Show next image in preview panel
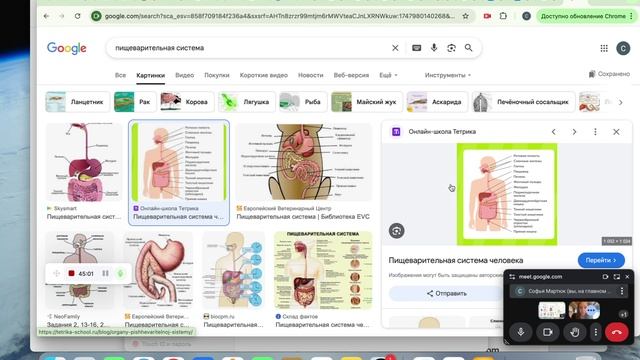The width and height of the screenshot is (640, 360). pyautogui.click(x=574, y=132)
